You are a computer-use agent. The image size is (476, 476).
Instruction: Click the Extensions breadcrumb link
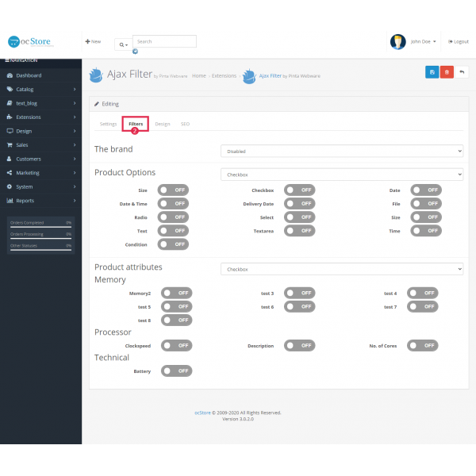point(224,76)
